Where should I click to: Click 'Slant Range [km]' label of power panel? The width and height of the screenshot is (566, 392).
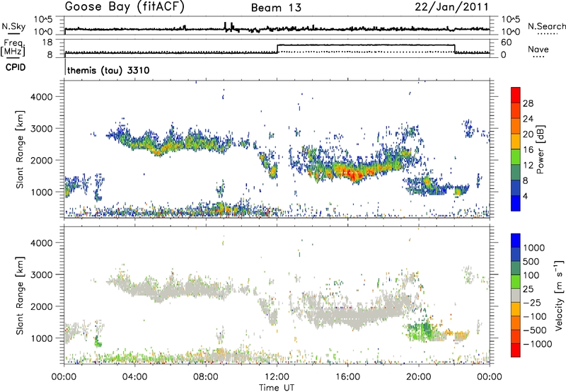pos(20,149)
